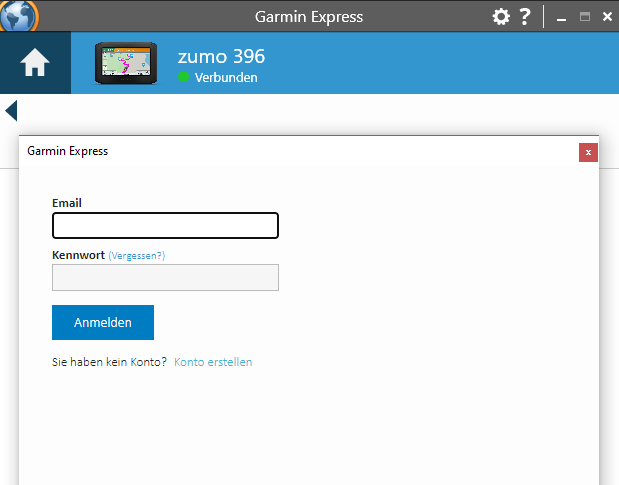Image resolution: width=619 pixels, height=485 pixels.
Task: Open the Vergessen? password link
Action: (x=137, y=256)
